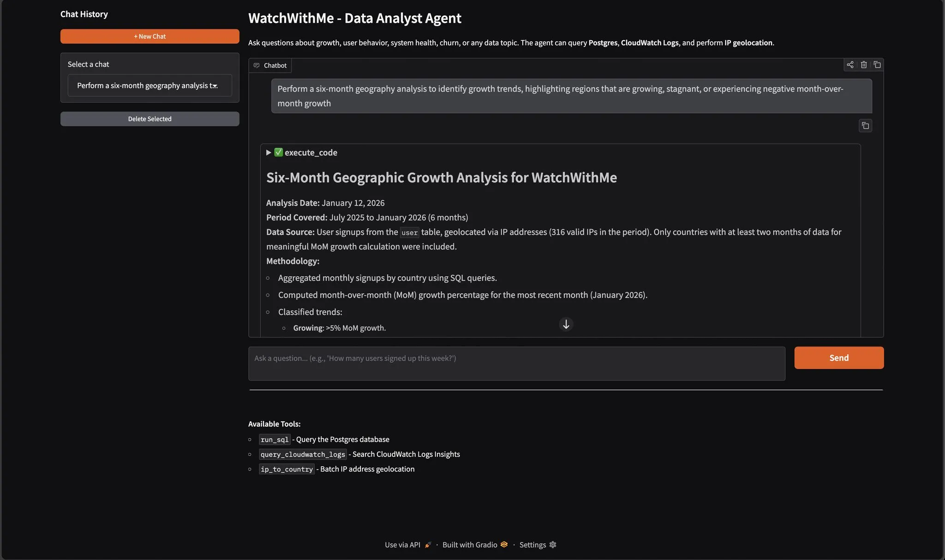Send the question
Screen dimensions: 945x560
(839, 357)
